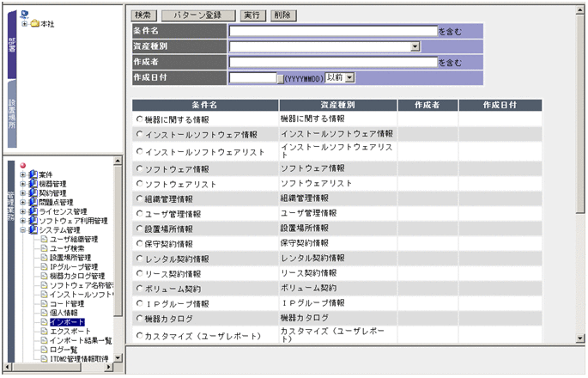The image size is (588, 378).
Task: Select the 機器カタログ radio button
Action: (140, 319)
